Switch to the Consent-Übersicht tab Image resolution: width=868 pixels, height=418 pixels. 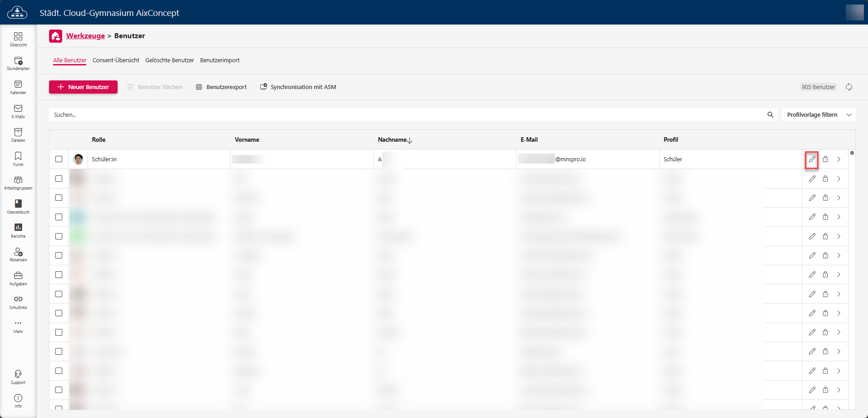tap(116, 60)
